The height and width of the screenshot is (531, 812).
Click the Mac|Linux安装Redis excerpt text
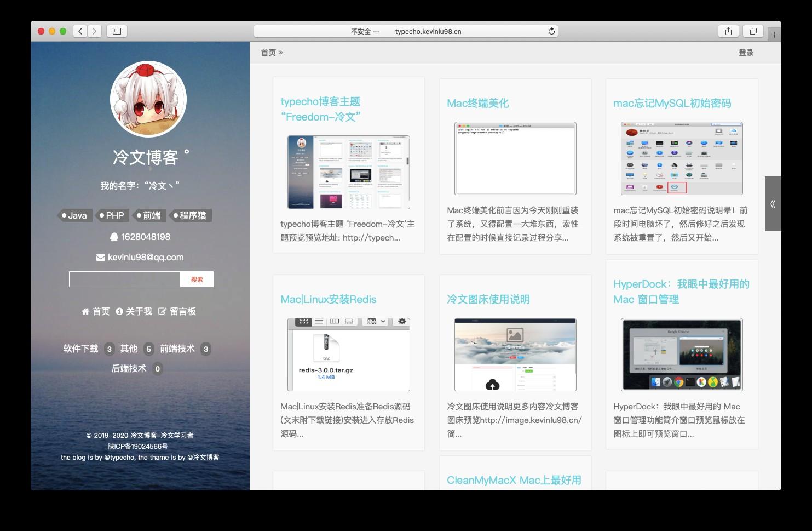(347, 420)
